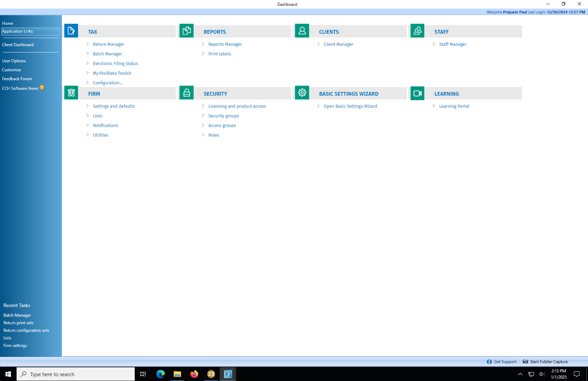The image size is (588, 381).
Task: Click chevron beside Licensing and product access
Action: click(x=203, y=106)
